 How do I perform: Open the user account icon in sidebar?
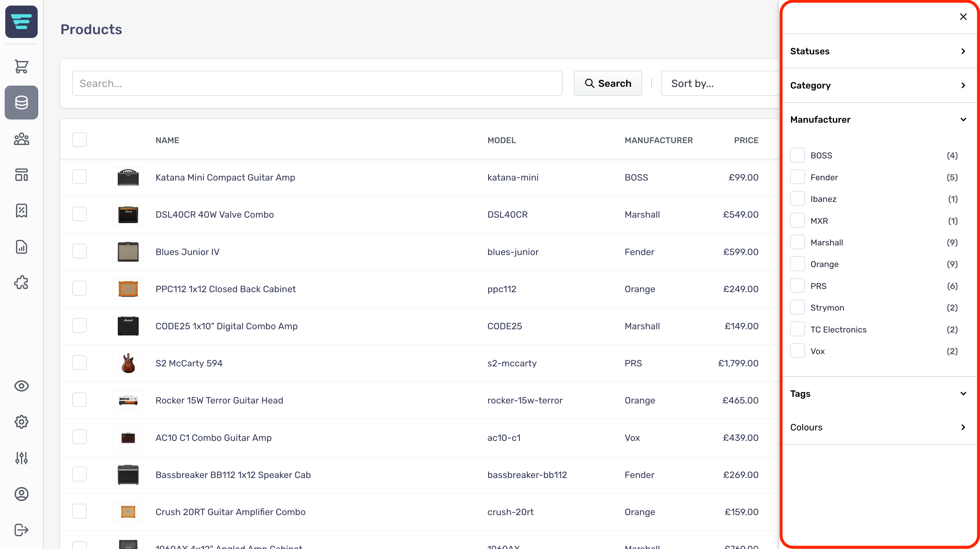pyautogui.click(x=21, y=493)
